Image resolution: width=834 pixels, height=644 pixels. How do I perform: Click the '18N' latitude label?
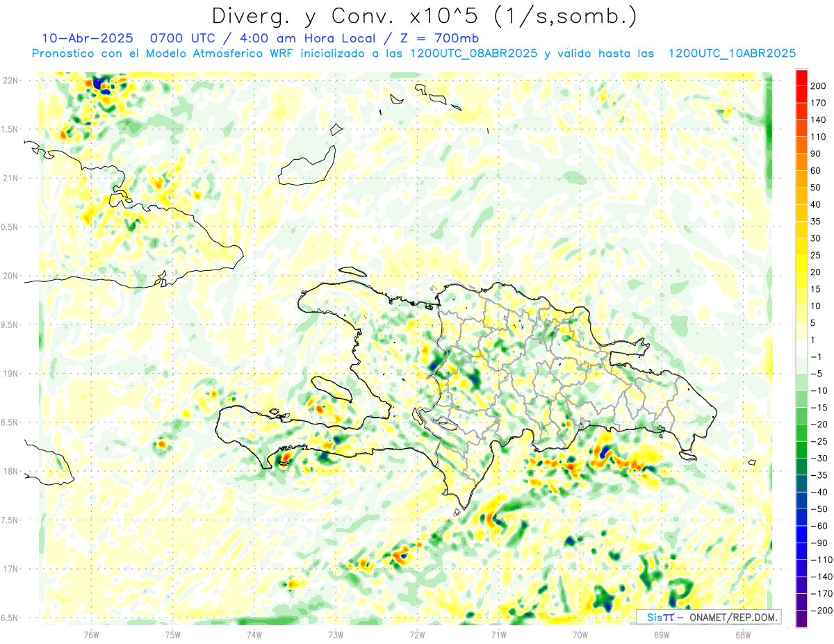(10, 472)
